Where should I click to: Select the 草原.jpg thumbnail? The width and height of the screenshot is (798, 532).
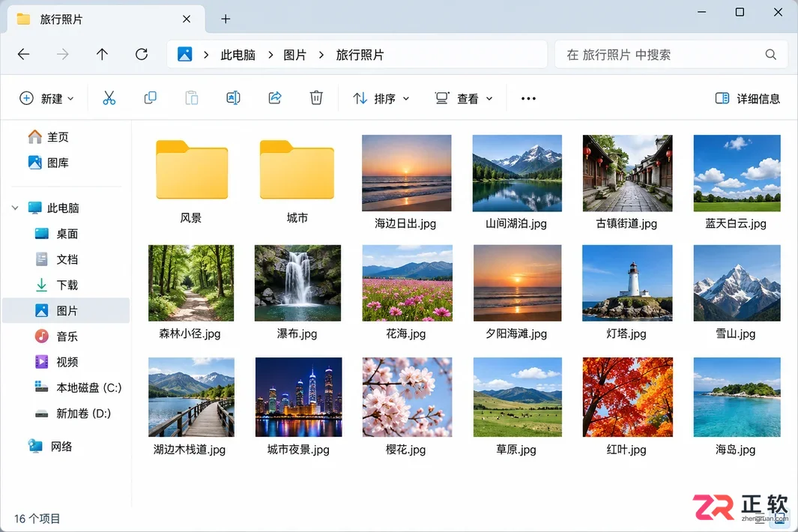(518, 397)
